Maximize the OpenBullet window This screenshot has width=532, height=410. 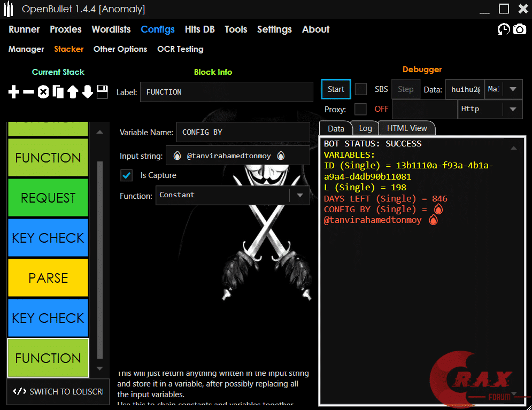tap(504, 9)
